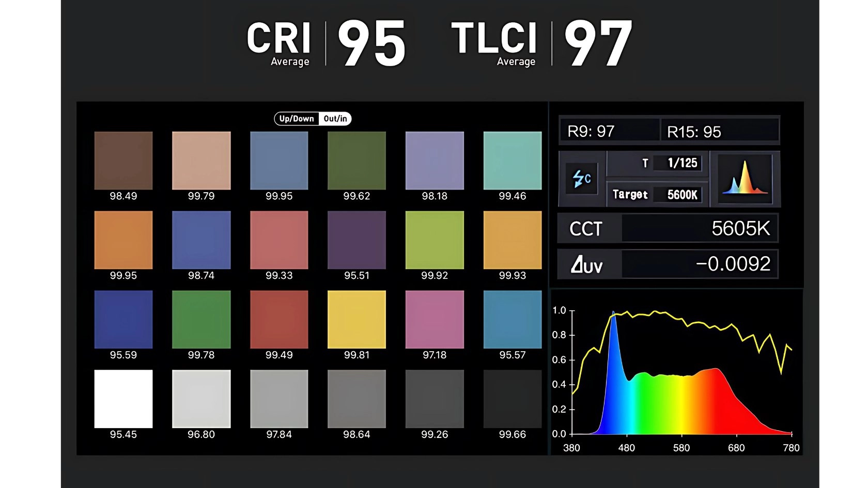Switch to the Out/in toggle option

coord(335,119)
